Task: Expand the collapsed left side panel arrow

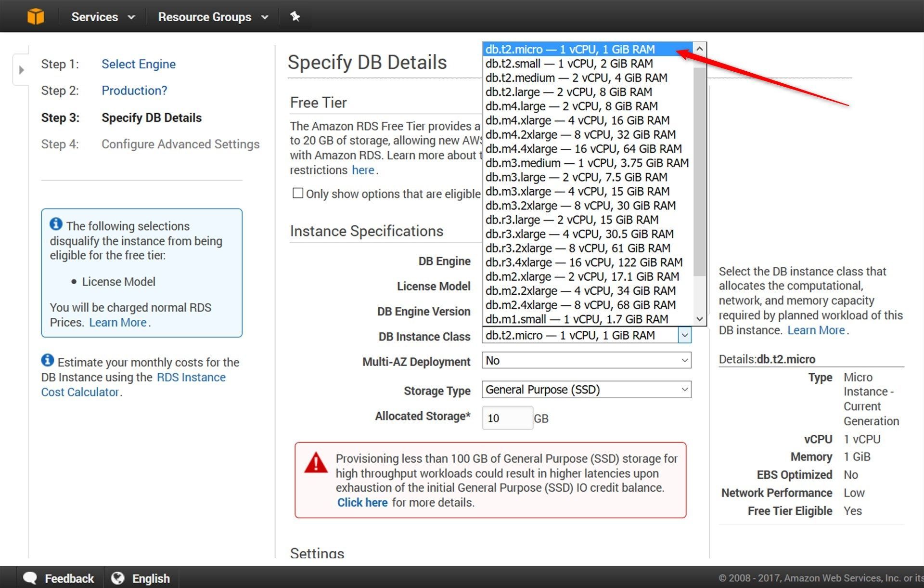Action: pos(21,70)
